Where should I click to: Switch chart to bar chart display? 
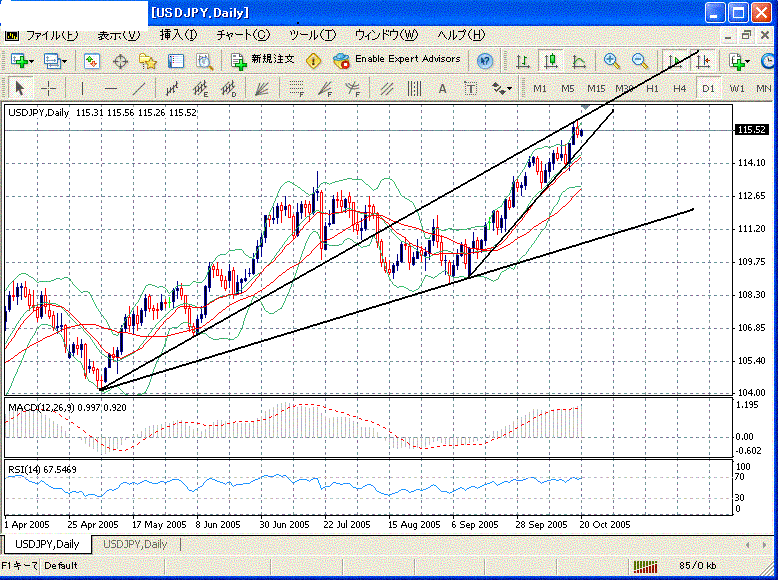point(522,60)
